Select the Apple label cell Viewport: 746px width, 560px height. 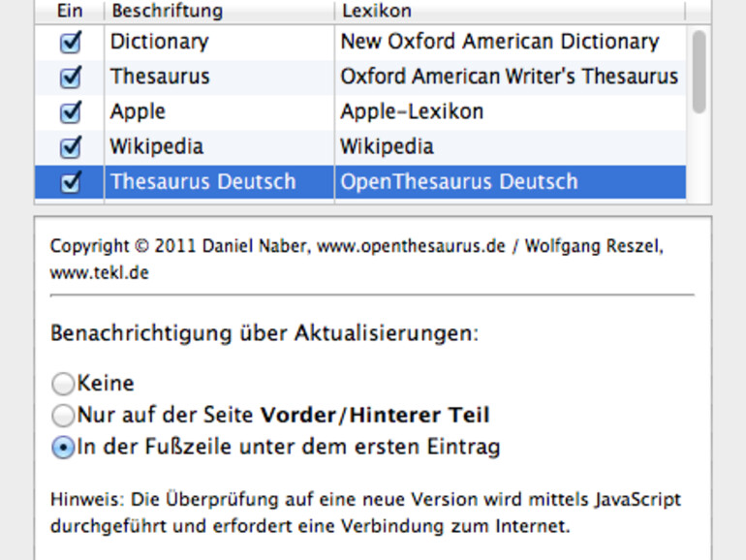click(219, 112)
